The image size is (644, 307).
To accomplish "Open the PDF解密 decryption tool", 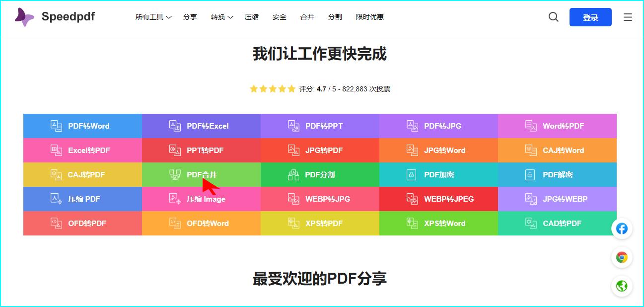I will (x=557, y=174).
